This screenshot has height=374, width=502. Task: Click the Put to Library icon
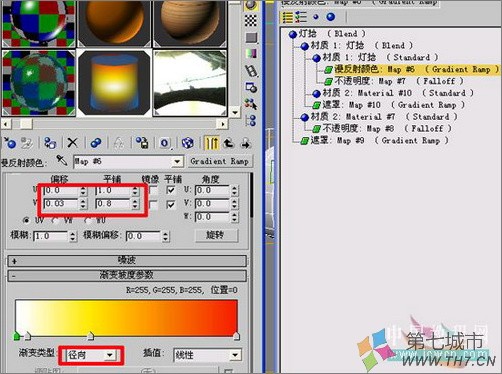click(142, 143)
